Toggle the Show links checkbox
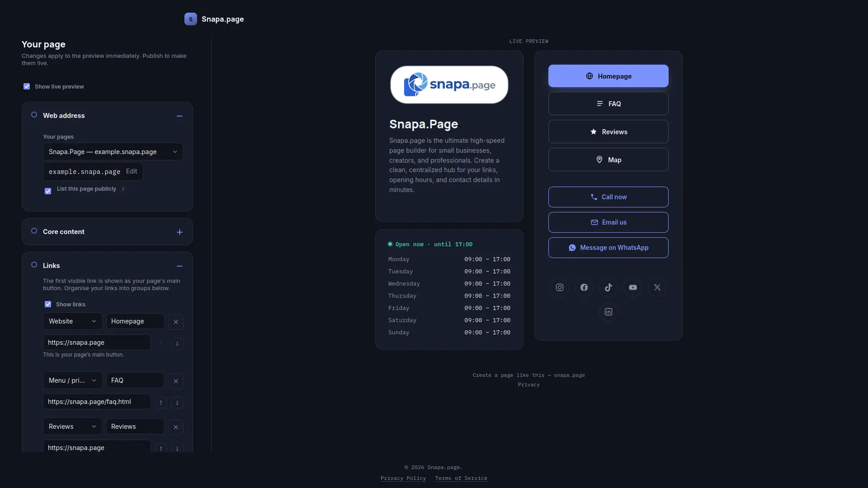 (48, 304)
